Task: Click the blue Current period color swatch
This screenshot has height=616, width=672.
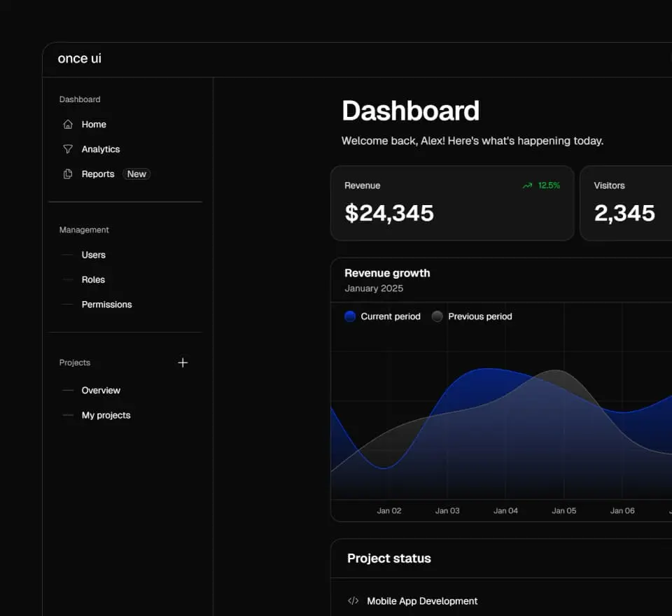Action: tap(350, 316)
